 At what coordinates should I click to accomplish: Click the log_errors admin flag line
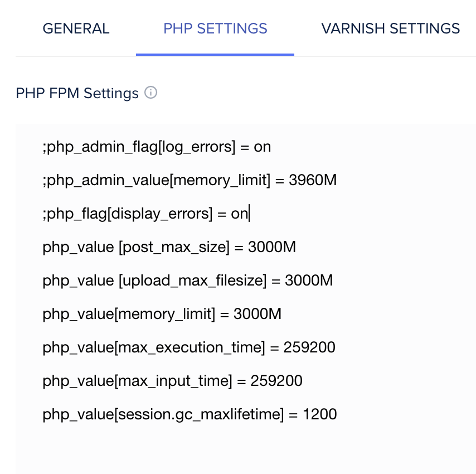pyautogui.click(x=157, y=146)
